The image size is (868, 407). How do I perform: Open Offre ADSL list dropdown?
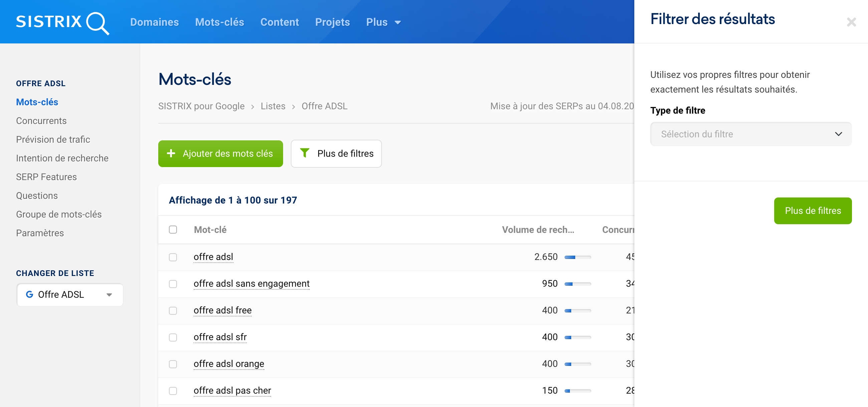pos(70,295)
